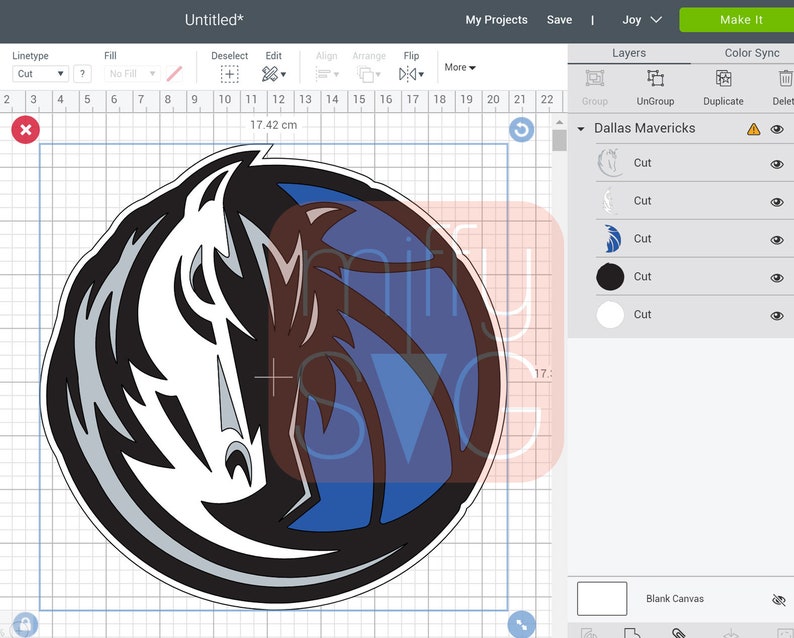Image resolution: width=794 pixels, height=638 pixels.
Task: Click the Untitled* project title
Action: point(214,20)
